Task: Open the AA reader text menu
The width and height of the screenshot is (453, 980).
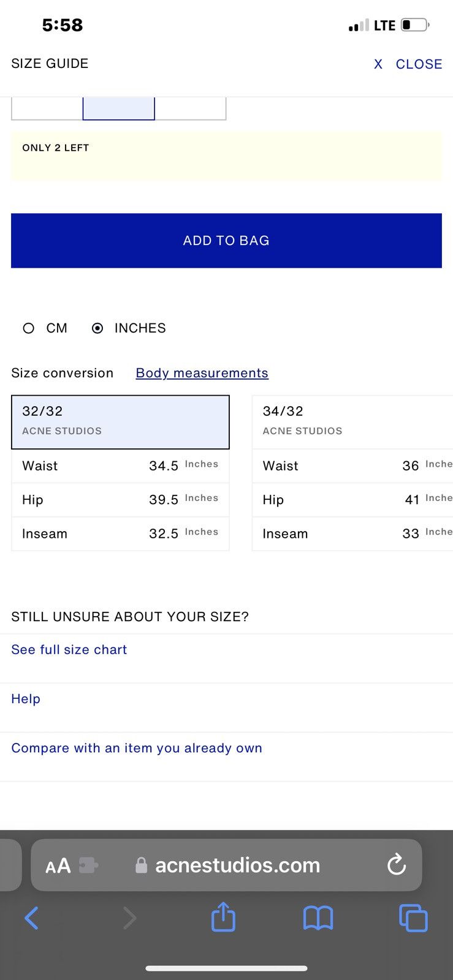Action: coord(58,865)
